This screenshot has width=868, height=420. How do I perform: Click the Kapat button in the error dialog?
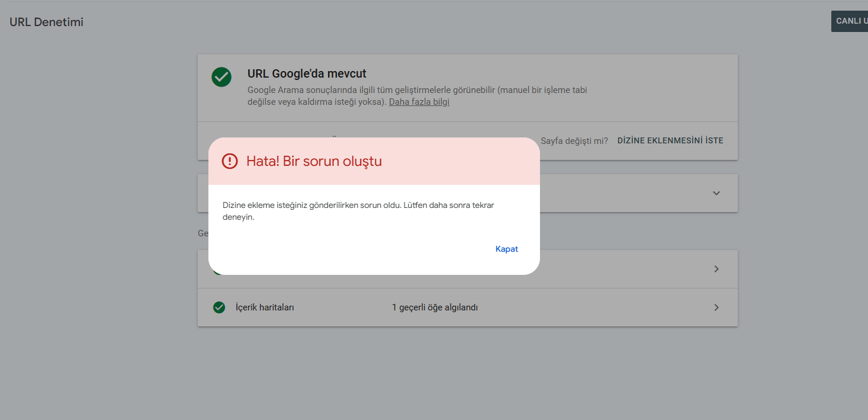506,249
